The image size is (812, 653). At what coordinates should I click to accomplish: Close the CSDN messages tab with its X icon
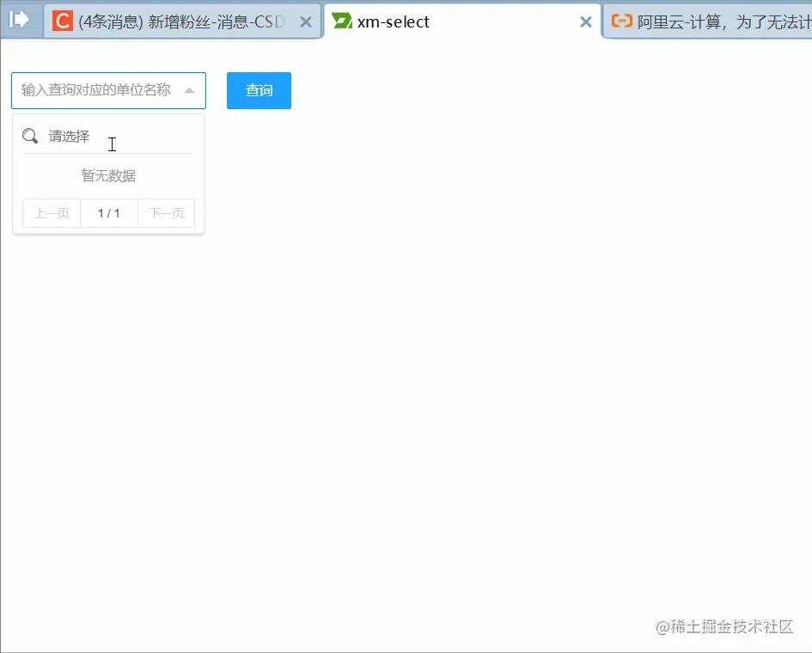[307, 21]
